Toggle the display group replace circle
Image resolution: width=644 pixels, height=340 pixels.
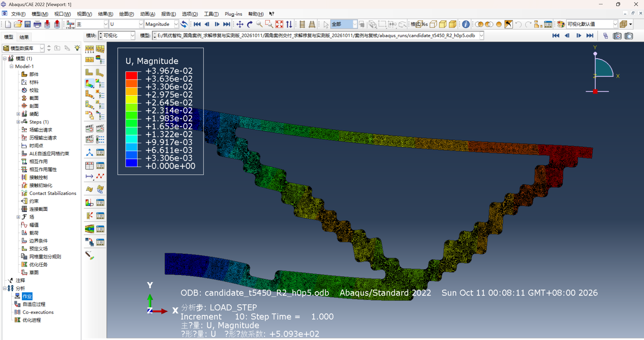(x=499, y=24)
